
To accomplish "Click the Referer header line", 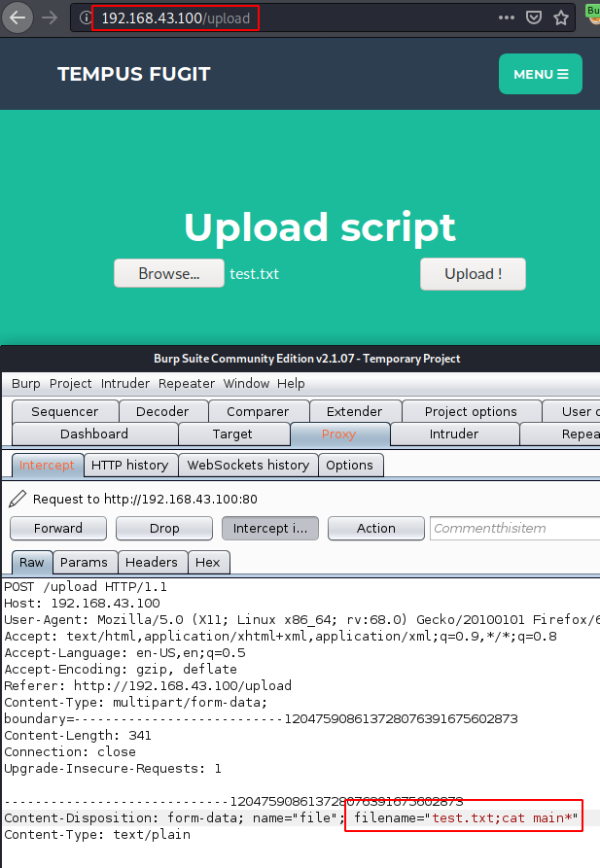I will pos(148,685).
